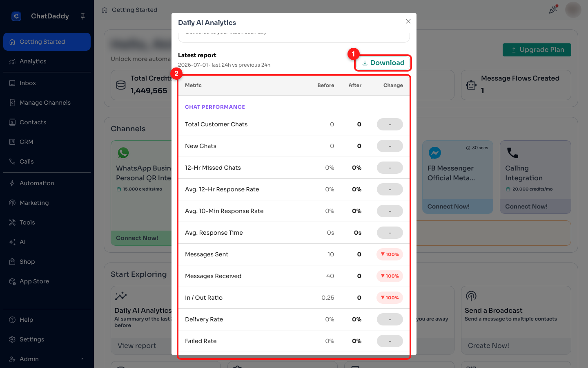Viewport: 588px width, 368px height.
Task: Click the Shop bag icon
Action: coord(12,262)
